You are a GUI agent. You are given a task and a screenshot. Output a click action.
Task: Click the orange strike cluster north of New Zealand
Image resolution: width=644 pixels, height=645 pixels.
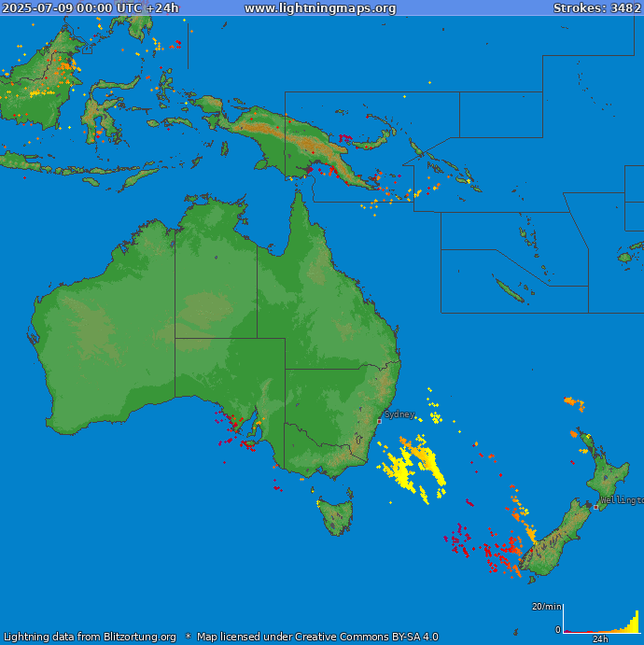click(573, 402)
